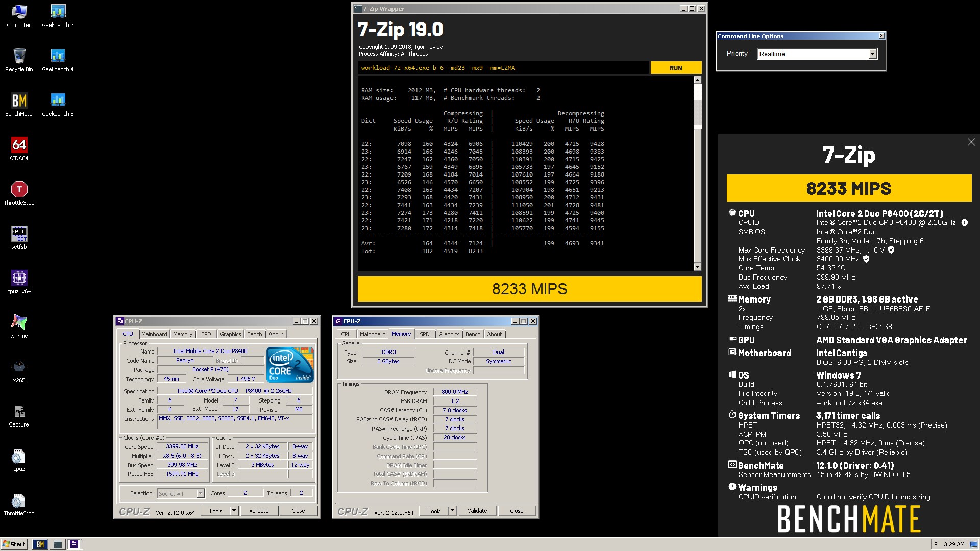Click 7-Zip output scrollbar down arrow
This screenshot has height=551, width=980.
tap(697, 267)
